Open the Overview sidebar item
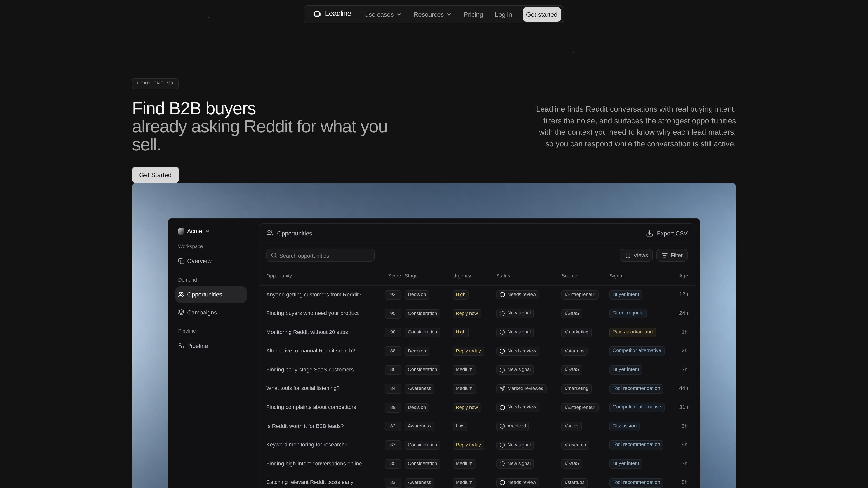The height and width of the screenshot is (488, 868). 211,261
